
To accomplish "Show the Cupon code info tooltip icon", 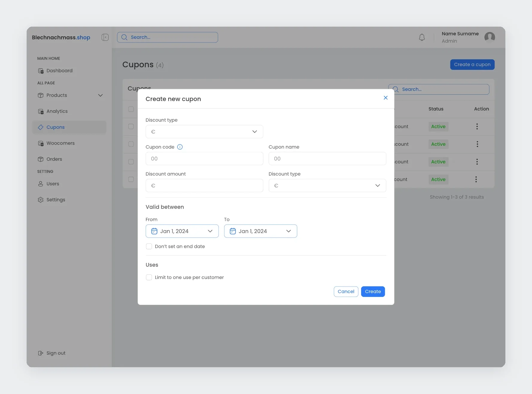I will click(x=180, y=147).
